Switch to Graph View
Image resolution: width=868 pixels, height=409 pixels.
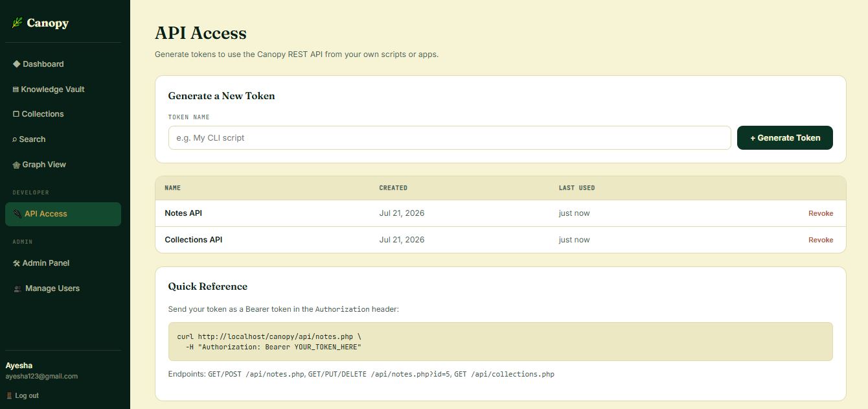(x=63, y=165)
